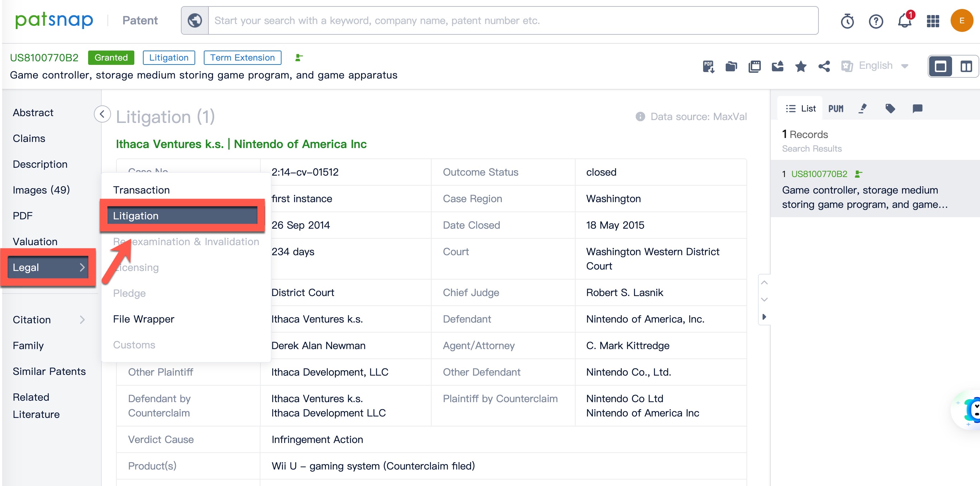Switch to split-pane view layout
This screenshot has width=980, height=486.
[x=966, y=67]
